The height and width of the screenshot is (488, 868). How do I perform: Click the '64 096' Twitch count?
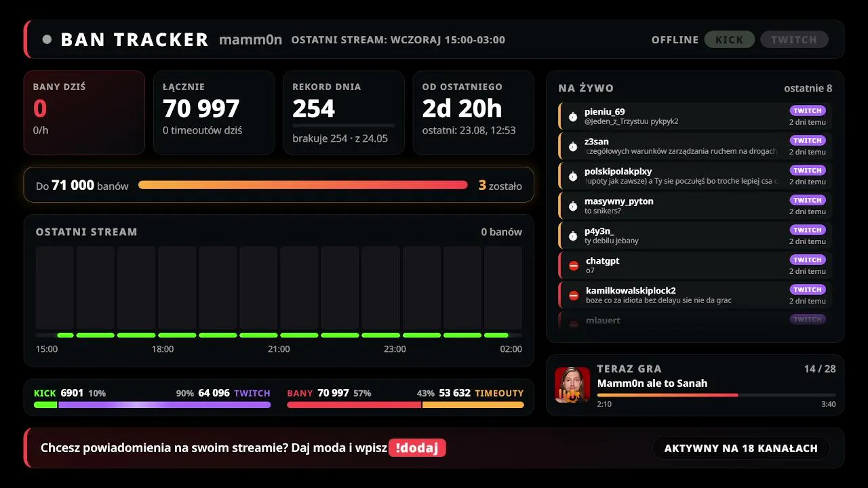coord(214,393)
